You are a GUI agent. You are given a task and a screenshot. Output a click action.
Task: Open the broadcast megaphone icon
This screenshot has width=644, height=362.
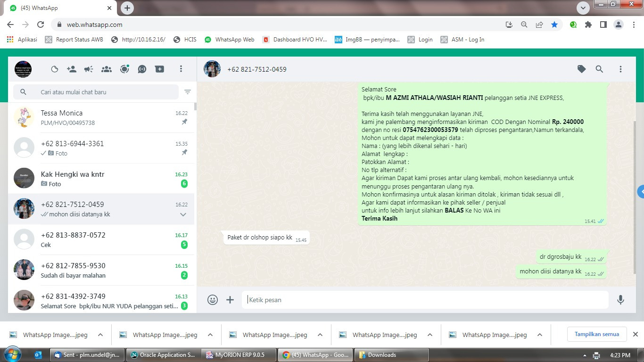89,69
